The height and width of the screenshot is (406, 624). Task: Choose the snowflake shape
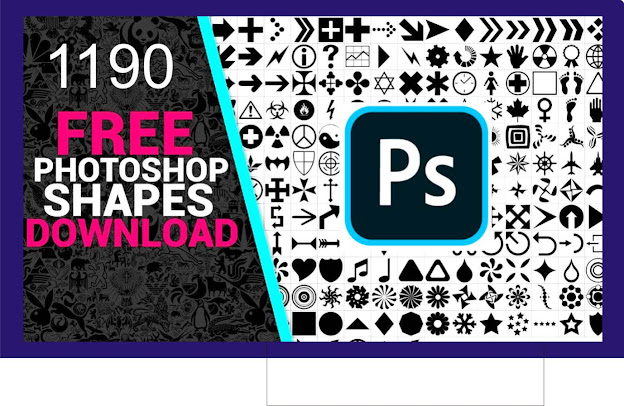(464, 323)
